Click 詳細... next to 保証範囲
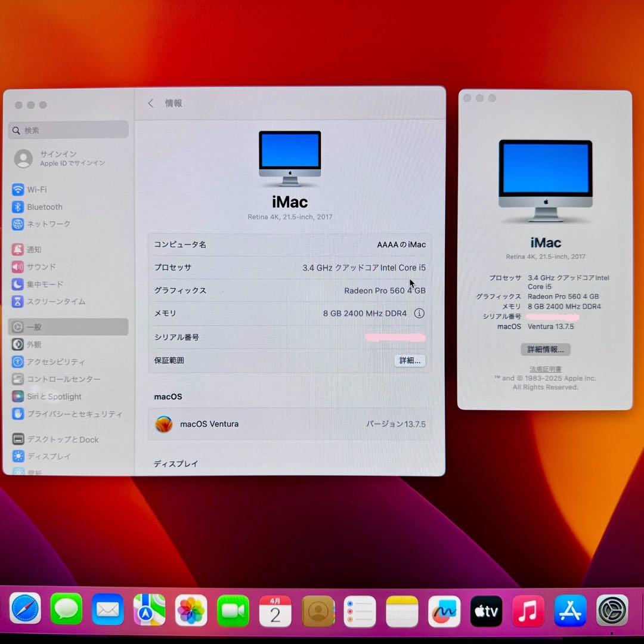Viewport: 644px width, 644px height. [x=409, y=361]
